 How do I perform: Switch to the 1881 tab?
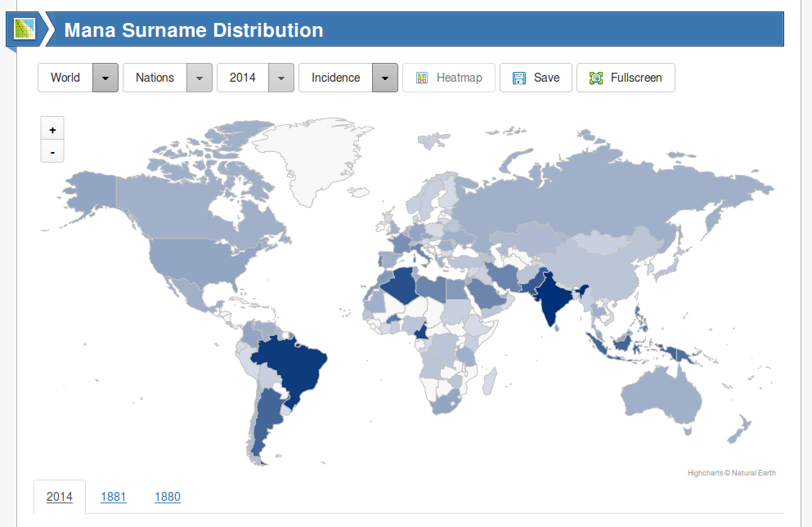pos(113,497)
